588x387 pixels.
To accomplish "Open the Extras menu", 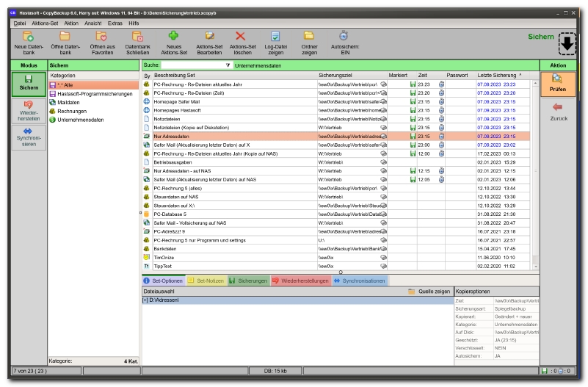I will (115, 23).
